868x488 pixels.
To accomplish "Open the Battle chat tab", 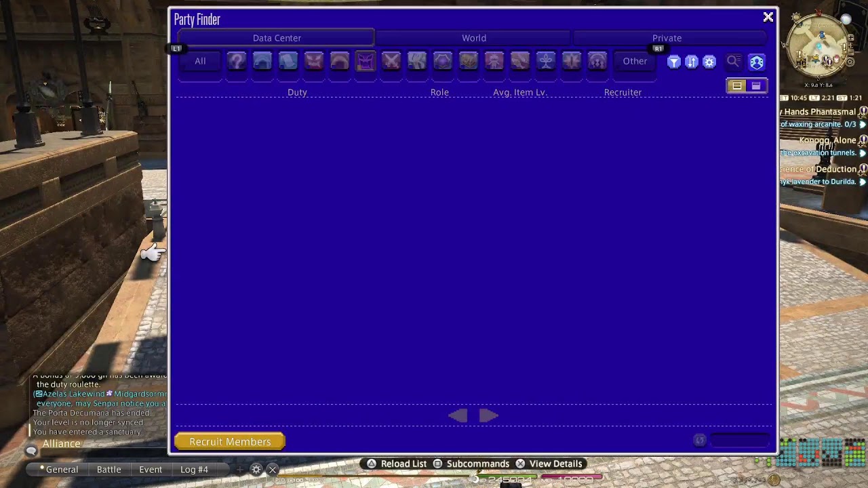I will click(108, 470).
